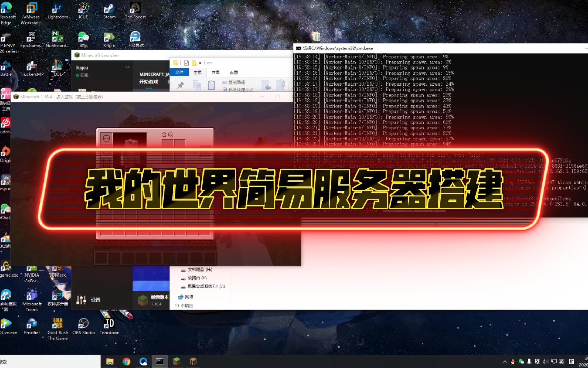Click the Minecraft game window taskbar icon
Viewport: 588px width, 368px height.
(x=193, y=362)
